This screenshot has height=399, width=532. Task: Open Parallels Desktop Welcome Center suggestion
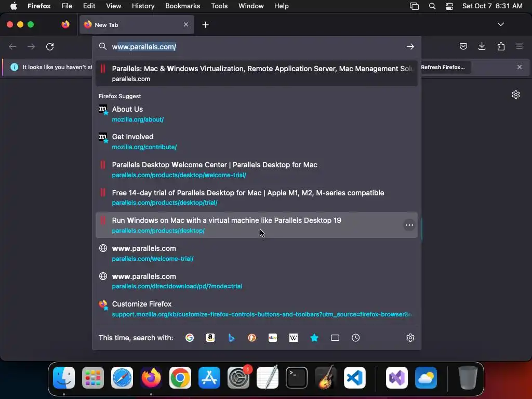[x=257, y=170]
